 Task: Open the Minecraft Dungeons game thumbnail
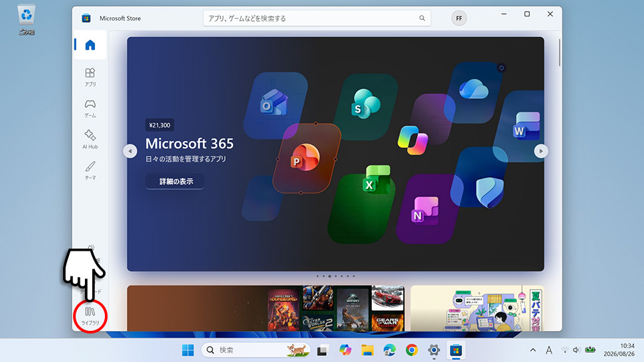coord(283,309)
